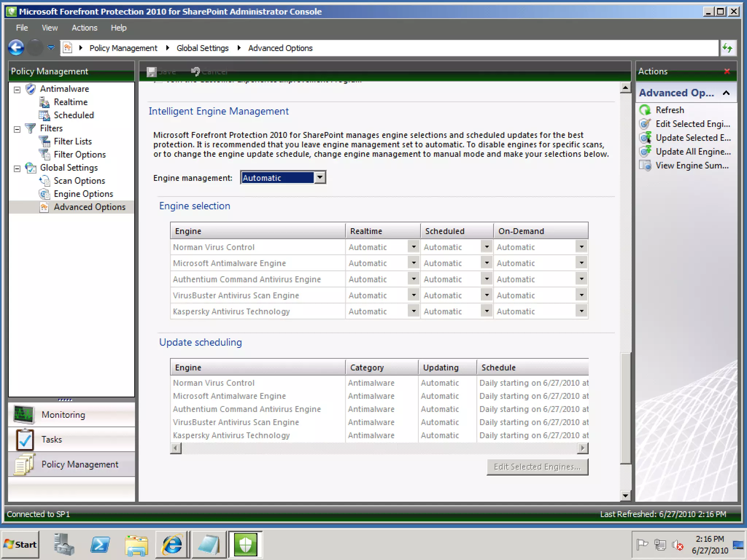This screenshot has height=560, width=747.
Task: Open the Tasks section checkmark icon
Action: [25, 440]
